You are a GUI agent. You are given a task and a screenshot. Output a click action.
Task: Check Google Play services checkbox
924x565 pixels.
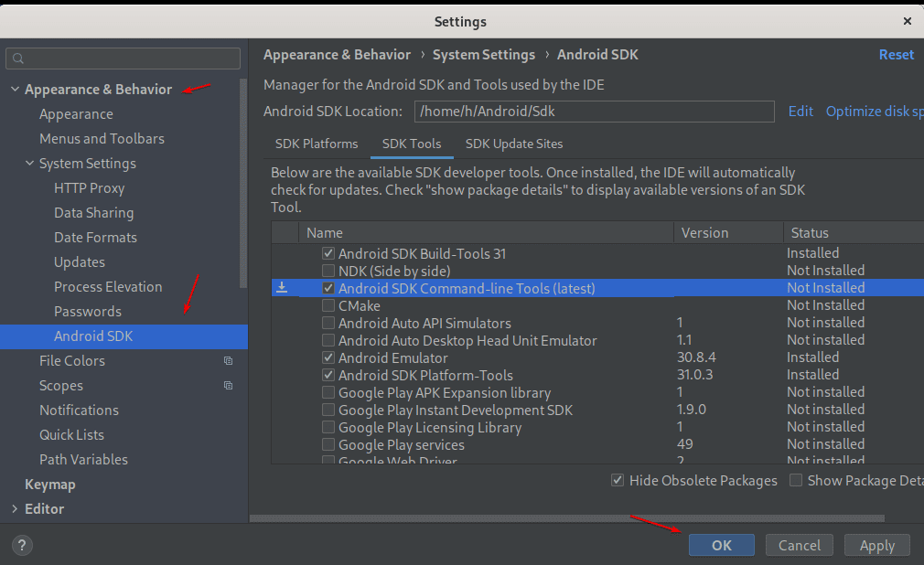pyautogui.click(x=328, y=445)
